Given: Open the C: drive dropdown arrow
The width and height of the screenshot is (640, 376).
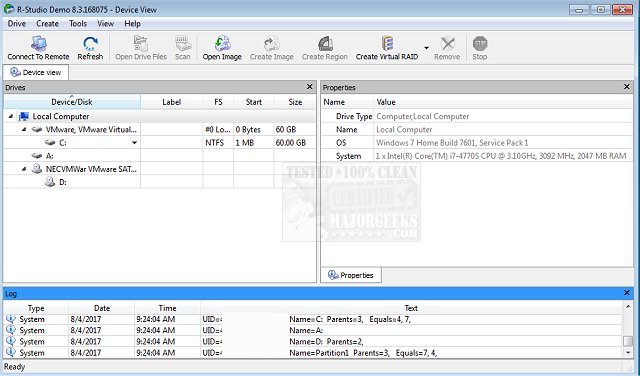Looking at the screenshot, I should (134, 143).
